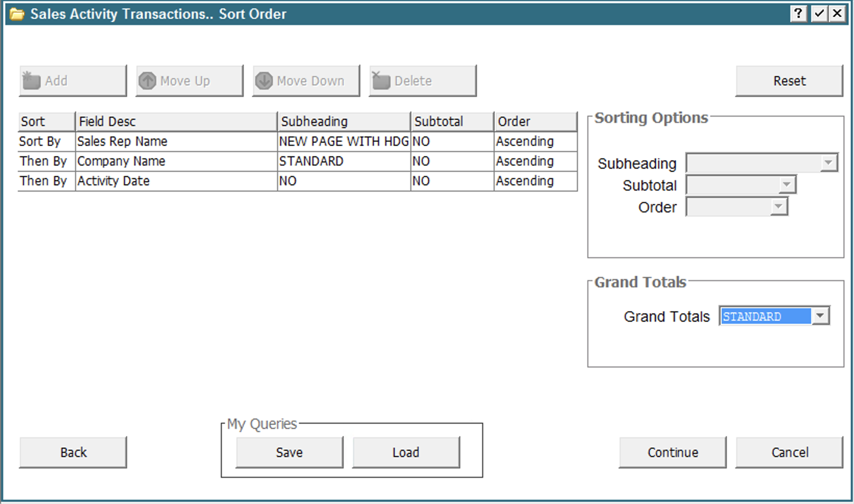The image size is (854, 504).
Task: Open the Grand Totals STANDARD dropdown
Action: [820, 316]
